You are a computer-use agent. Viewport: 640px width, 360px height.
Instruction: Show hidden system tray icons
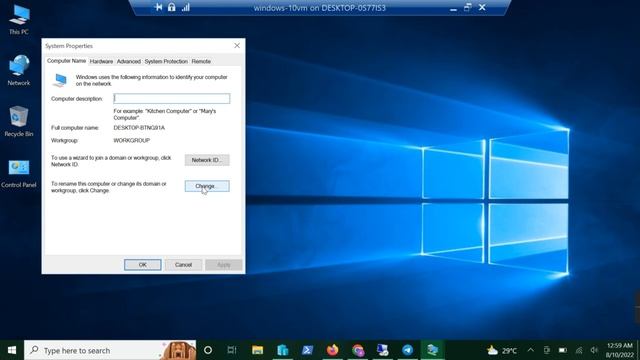531,350
